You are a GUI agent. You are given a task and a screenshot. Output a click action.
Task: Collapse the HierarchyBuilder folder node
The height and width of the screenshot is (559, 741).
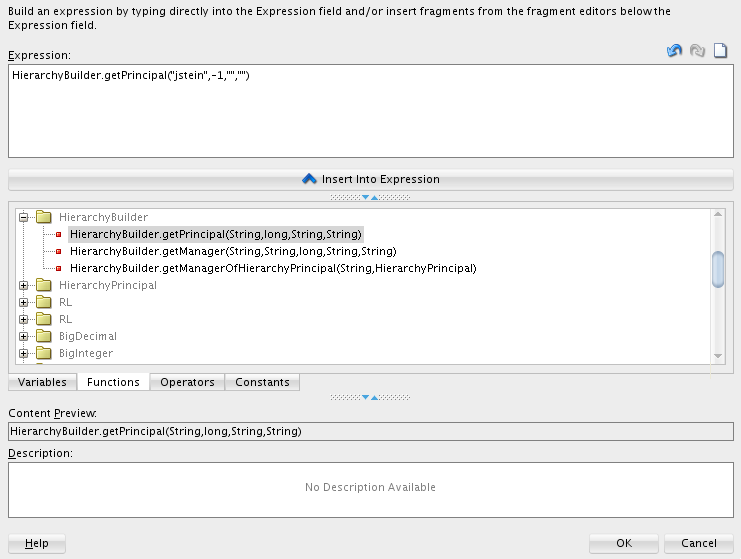24,217
